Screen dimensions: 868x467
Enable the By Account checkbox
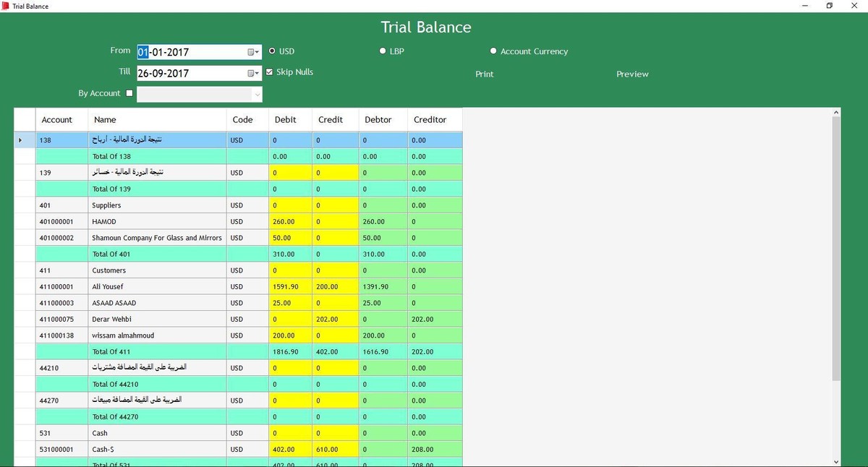pyautogui.click(x=129, y=93)
